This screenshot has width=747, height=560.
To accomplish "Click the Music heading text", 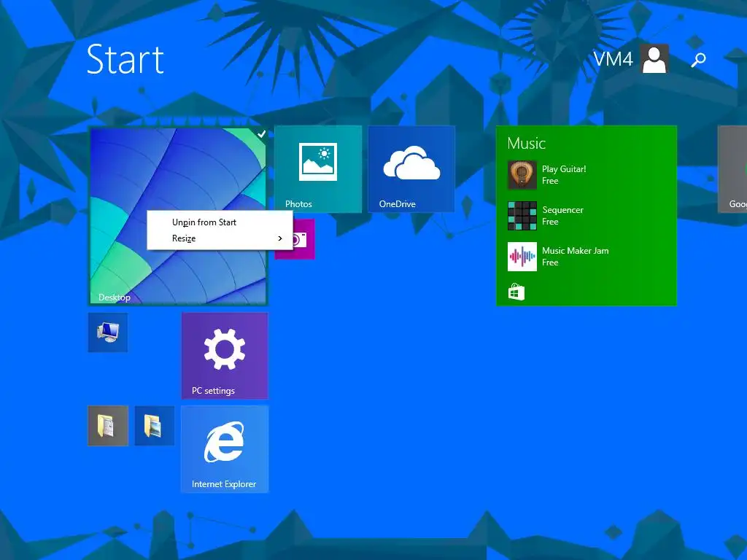I will pos(526,144).
